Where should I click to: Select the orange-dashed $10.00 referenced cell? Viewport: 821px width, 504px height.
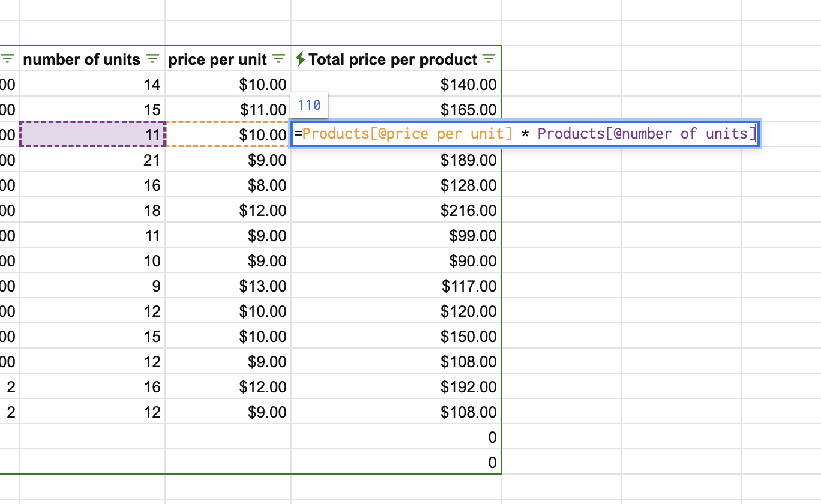tap(228, 134)
